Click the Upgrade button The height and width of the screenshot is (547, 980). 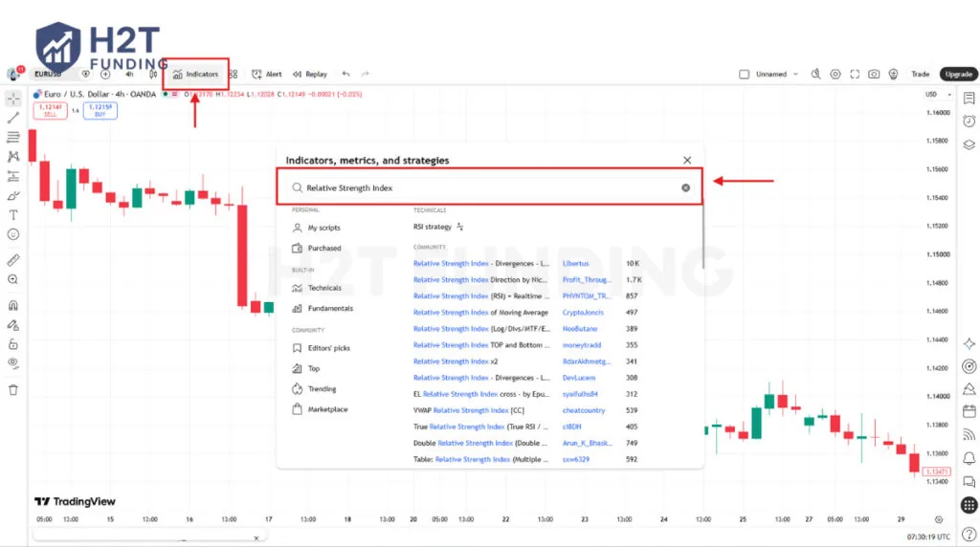(958, 75)
